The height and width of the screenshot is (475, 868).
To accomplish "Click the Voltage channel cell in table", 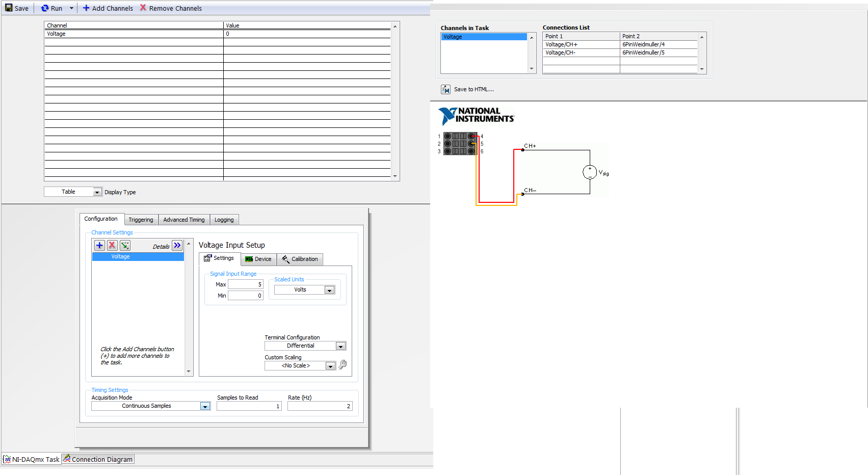I will pos(134,34).
